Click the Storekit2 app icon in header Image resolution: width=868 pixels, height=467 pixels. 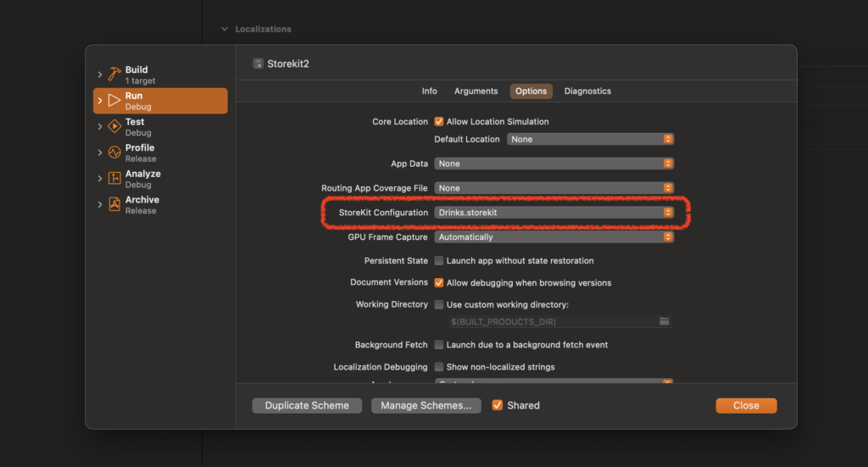coord(258,64)
